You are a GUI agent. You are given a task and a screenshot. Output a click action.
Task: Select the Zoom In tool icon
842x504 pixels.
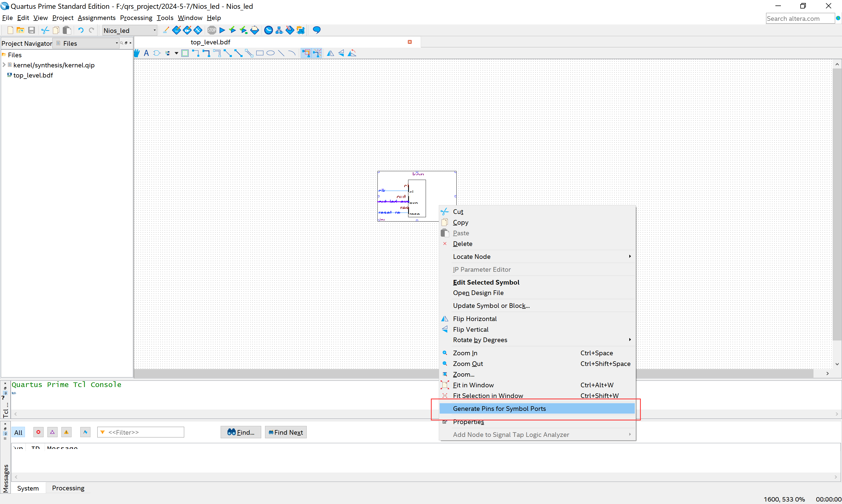[445, 353]
